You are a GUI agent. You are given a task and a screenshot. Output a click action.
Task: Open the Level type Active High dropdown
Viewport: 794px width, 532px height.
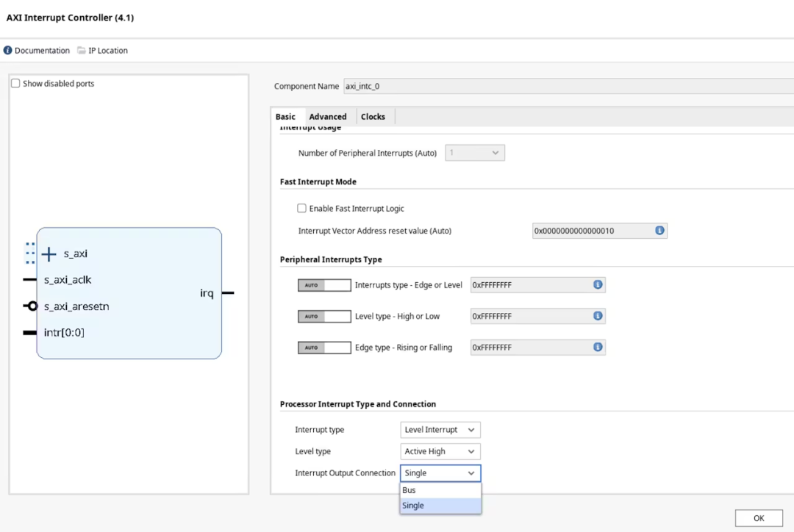coord(440,451)
